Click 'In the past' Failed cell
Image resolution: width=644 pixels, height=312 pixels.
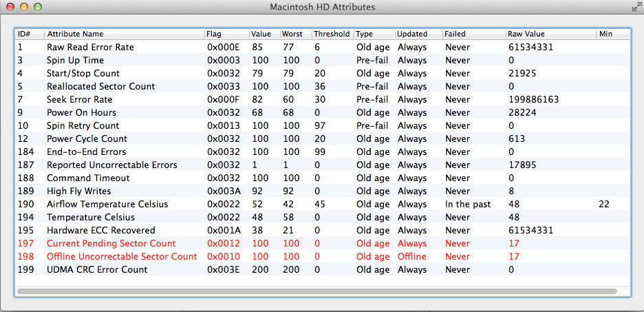pyautogui.click(x=468, y=205)
